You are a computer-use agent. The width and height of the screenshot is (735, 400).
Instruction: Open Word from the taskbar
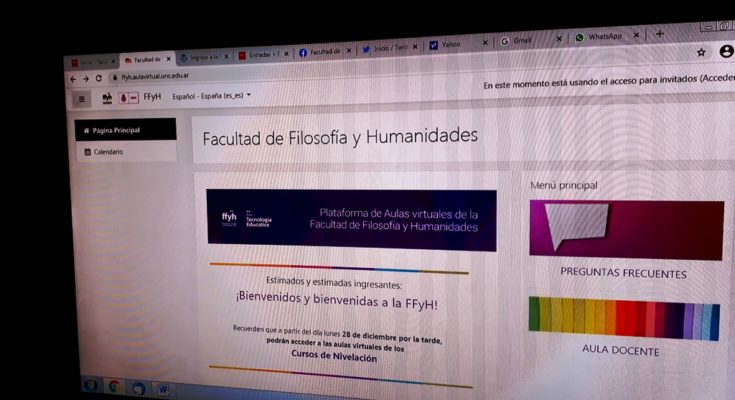pyautogui.click(x=162, y=387)
